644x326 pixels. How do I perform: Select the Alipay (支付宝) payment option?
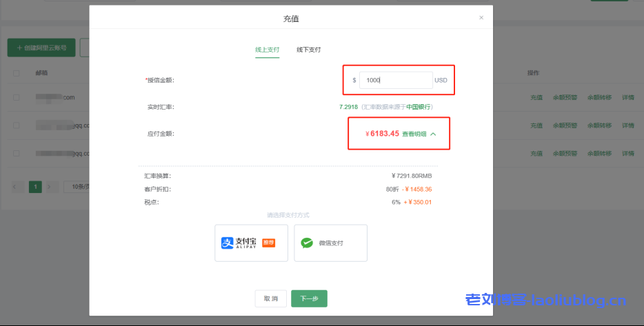tap(251, 243)
